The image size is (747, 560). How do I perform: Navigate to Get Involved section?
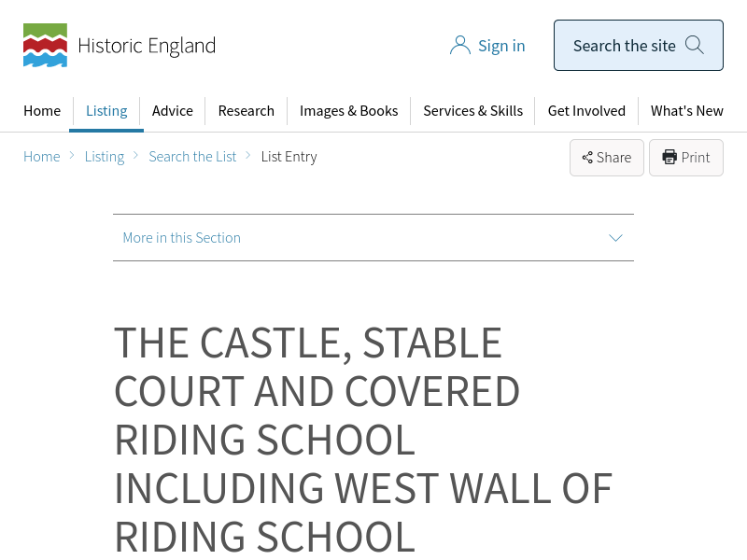(x=586, y=111)
